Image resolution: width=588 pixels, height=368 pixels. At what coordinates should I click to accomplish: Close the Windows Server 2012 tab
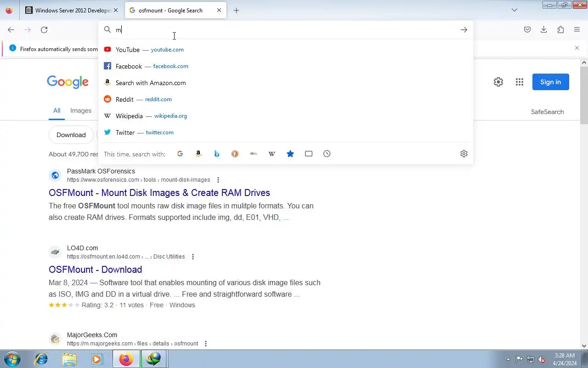pos(116,10)
